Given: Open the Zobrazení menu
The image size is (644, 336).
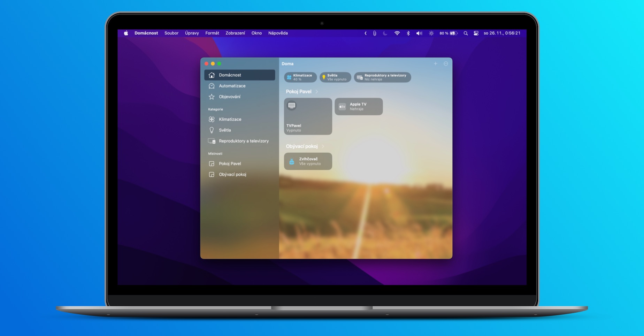Looking at the screenshot, I should pos(235,33).
